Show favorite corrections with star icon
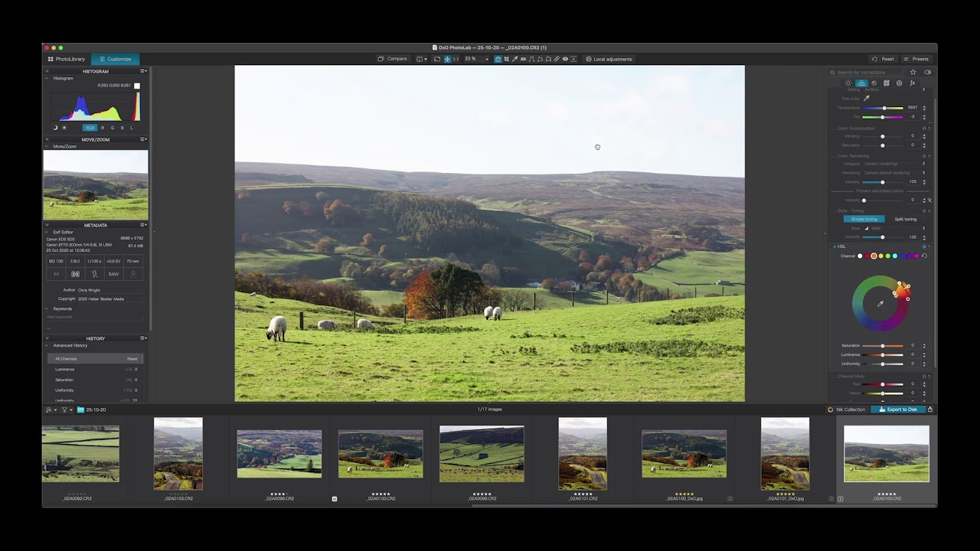Viewport: 980px width, 551px height. click(x=913, y=72)
